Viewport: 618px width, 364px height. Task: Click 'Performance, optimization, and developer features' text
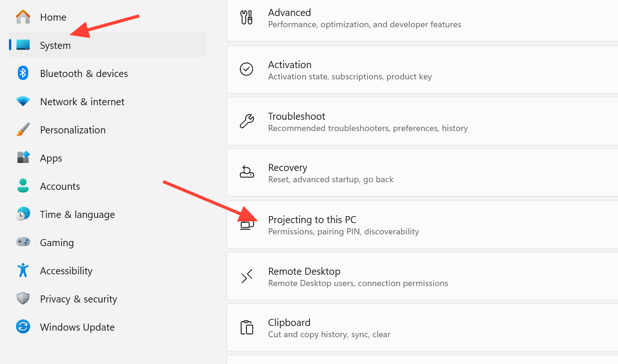click(x=364, y=24)
